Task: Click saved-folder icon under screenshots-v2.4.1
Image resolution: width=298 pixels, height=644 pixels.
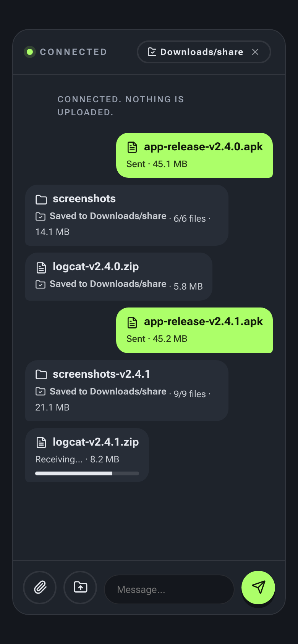Action: [x=40, y=391]
